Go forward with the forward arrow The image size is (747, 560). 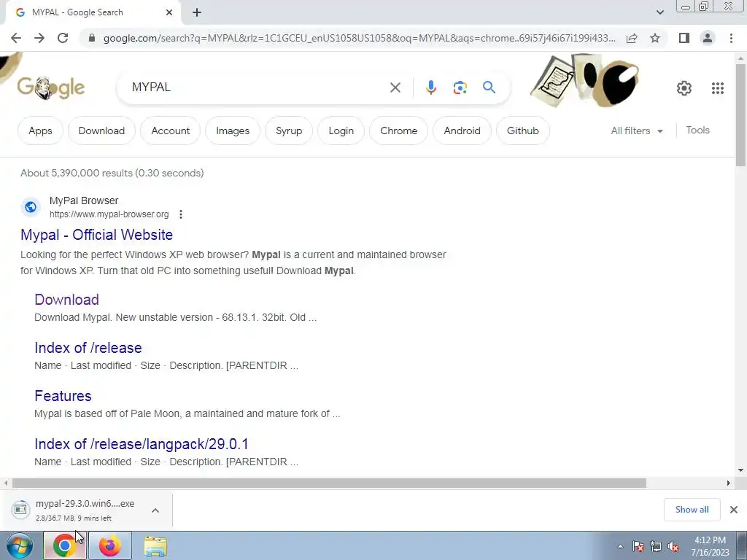point(39,38)
